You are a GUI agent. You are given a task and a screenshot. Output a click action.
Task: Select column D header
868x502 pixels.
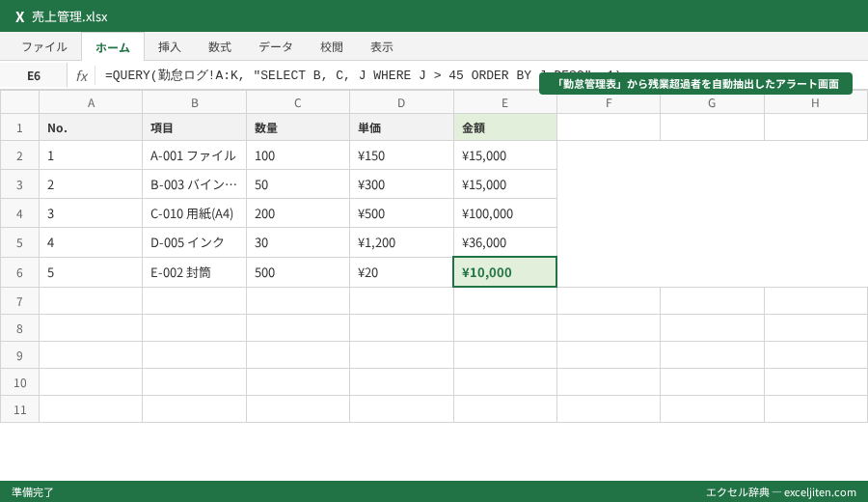point(401,103)
